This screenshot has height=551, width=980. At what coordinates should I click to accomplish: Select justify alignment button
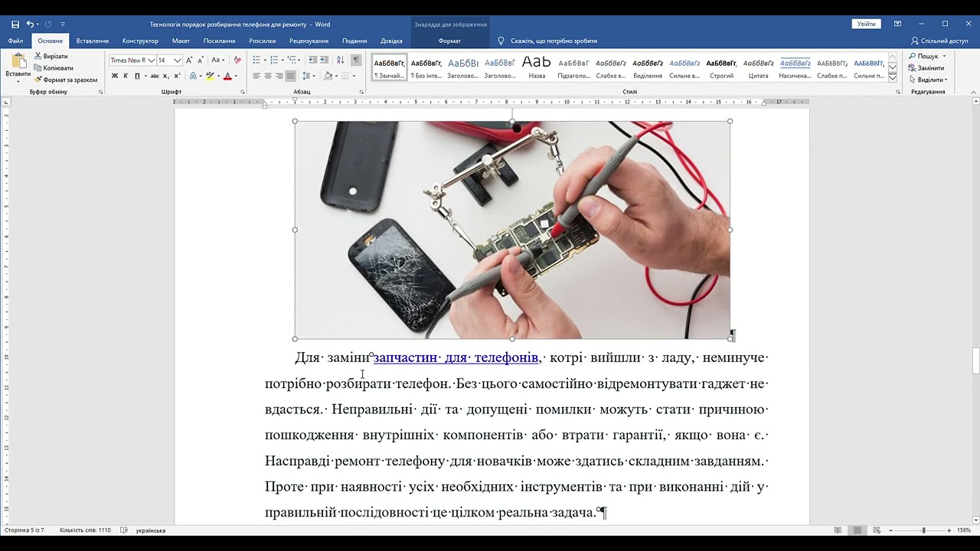[291, 76]
